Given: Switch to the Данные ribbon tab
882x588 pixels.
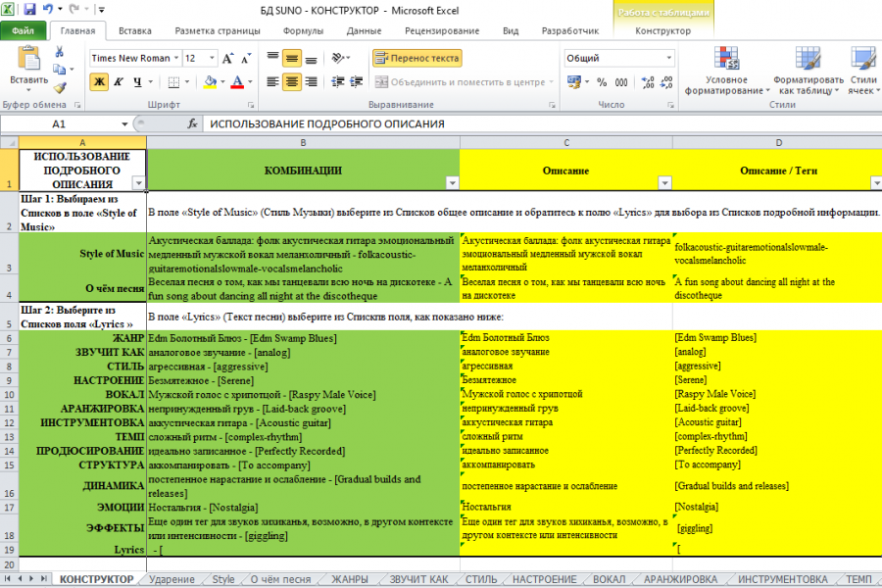Looking at the screenshot, I should (x=364, y=31).
